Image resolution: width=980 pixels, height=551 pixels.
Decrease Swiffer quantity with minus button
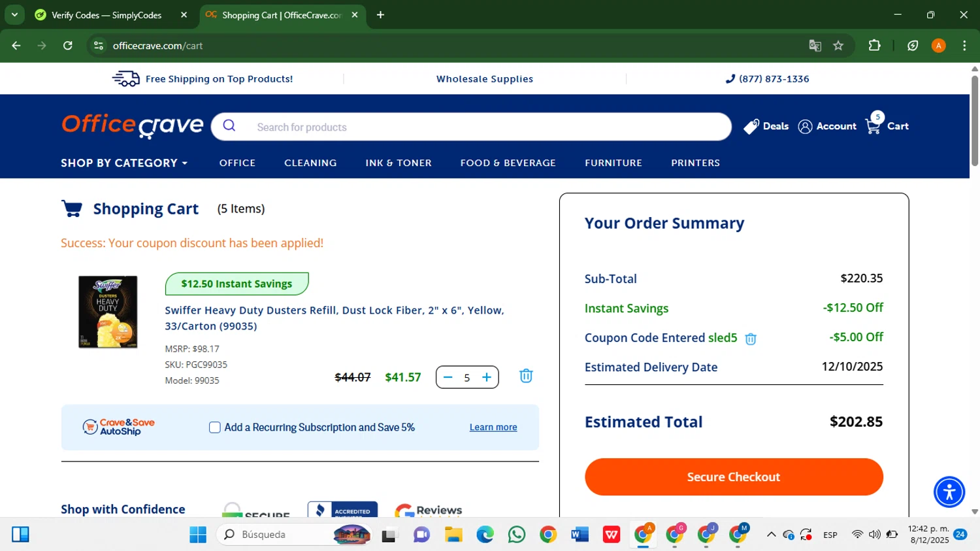coord(448,377)
